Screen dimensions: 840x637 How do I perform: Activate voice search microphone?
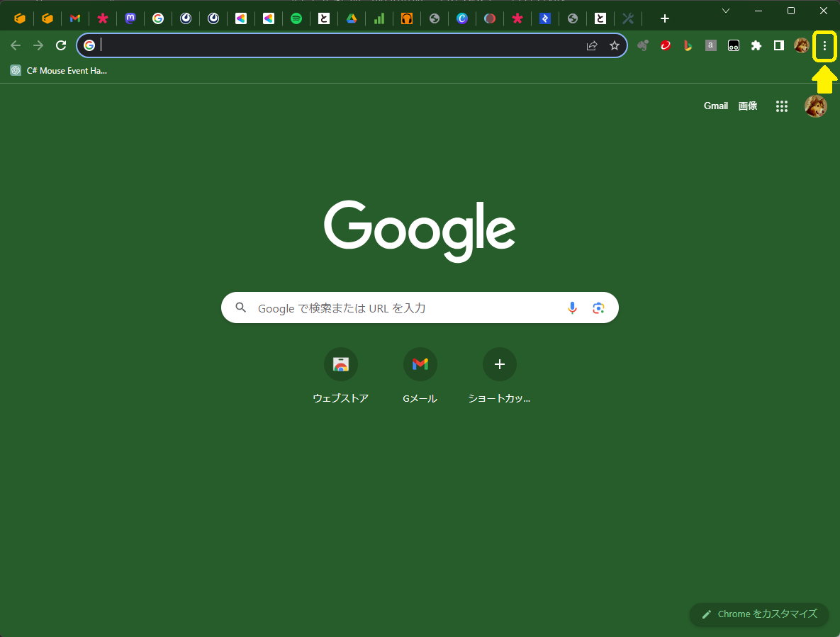click(x=572, y=308)
